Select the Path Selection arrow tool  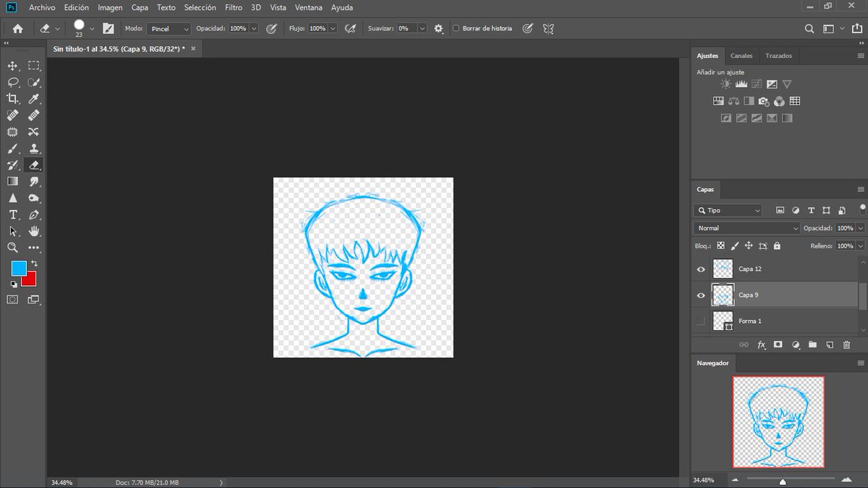pos(12,231)
